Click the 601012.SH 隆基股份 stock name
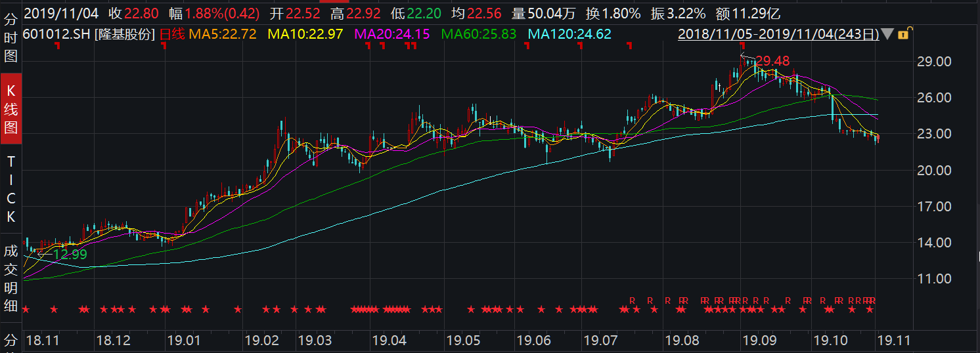This screenshot has width=980, height=353. pyautogui.click(x=87, y=34)
